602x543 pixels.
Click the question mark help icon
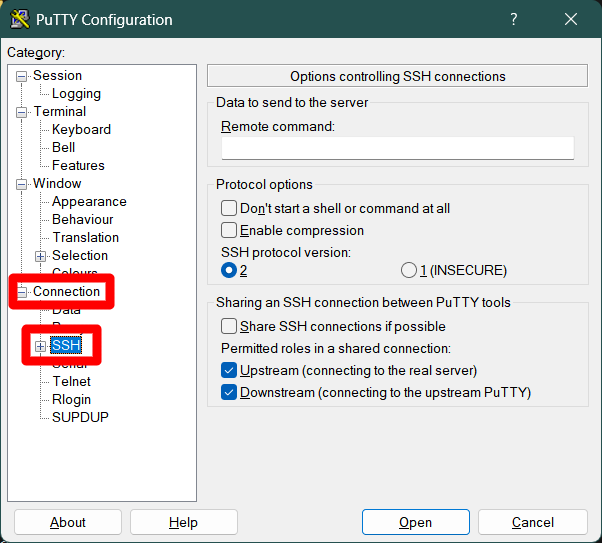pyautogui.click(x=514, y=19)
